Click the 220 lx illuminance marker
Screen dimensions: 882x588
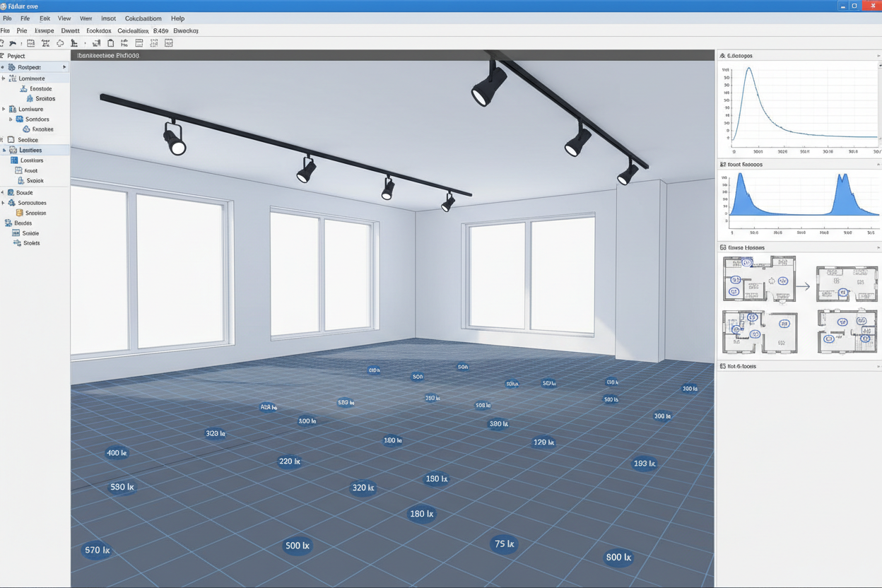click(x=289, y=461)
